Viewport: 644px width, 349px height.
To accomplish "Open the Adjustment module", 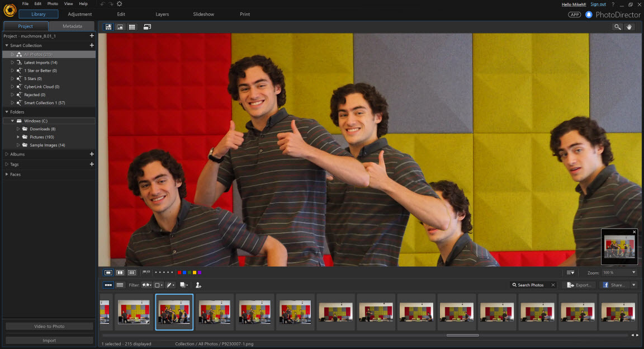I will click(79, 14).
